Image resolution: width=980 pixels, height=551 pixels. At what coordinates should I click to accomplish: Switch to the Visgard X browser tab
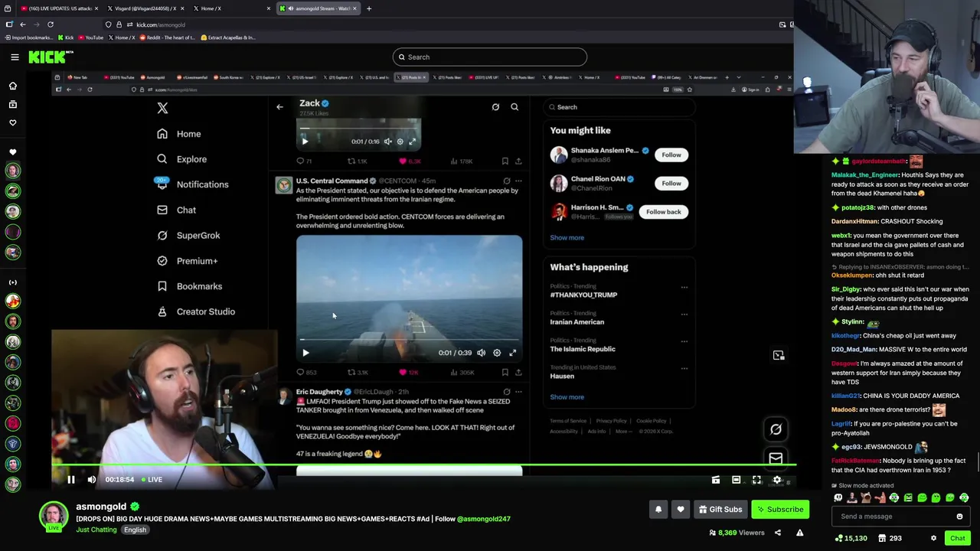[x=145, y=8]
